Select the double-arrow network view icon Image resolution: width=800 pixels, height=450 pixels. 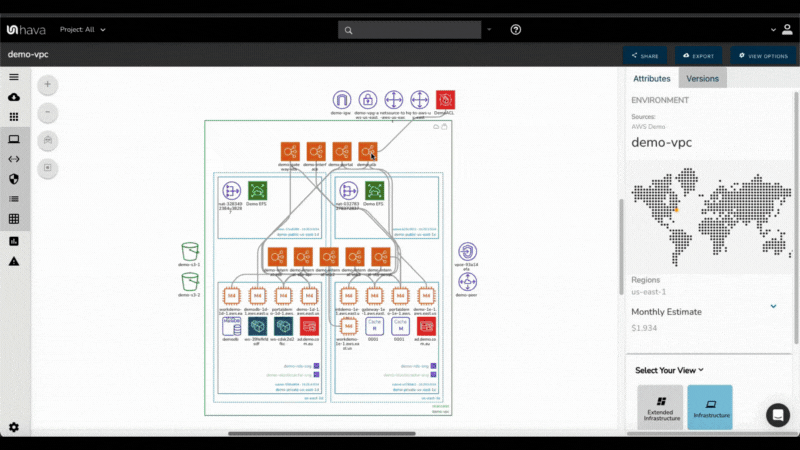pyautogui.click(x=14, y=159)
